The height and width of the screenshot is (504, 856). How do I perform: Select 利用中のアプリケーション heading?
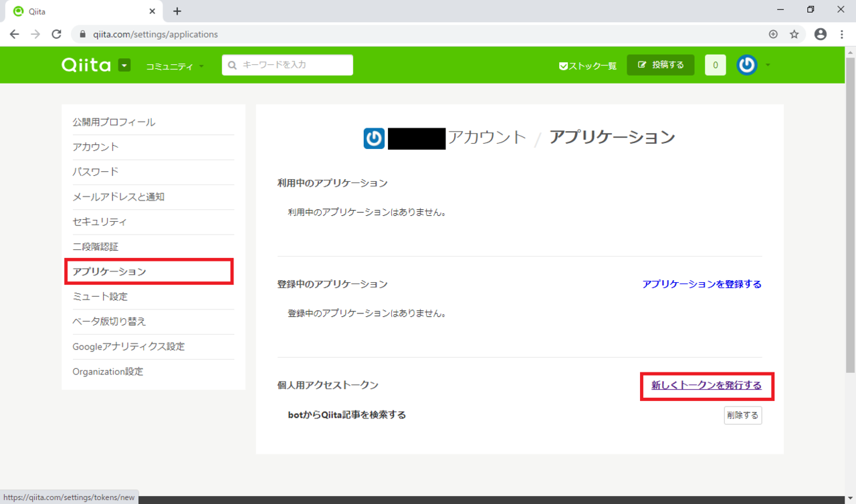click(x=332, y=182)
